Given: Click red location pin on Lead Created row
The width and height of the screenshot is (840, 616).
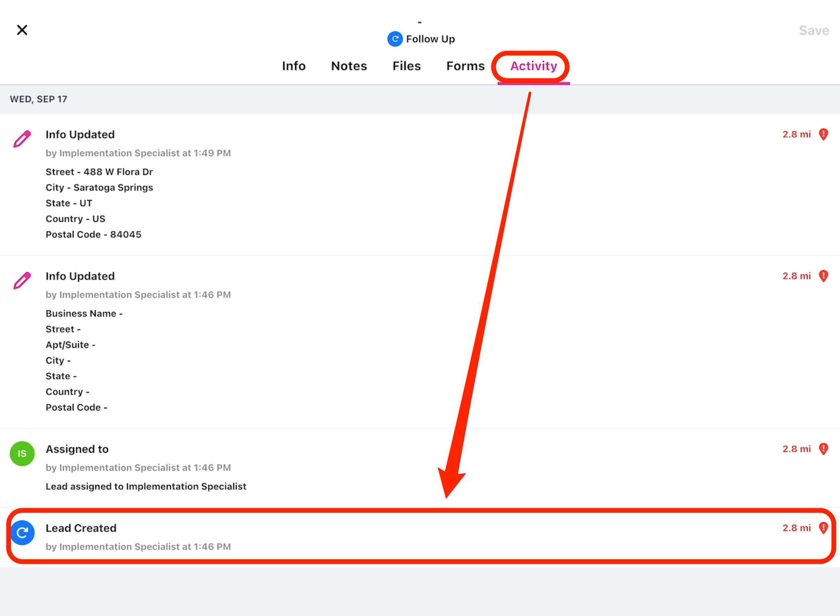Looking at the screenshot, I should pyautogui.click(x=823, y=528).
